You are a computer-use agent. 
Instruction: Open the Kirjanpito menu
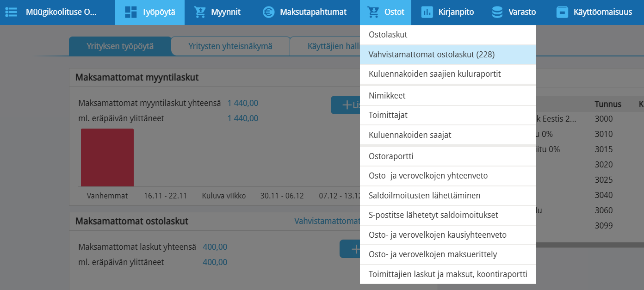point(447,12)
